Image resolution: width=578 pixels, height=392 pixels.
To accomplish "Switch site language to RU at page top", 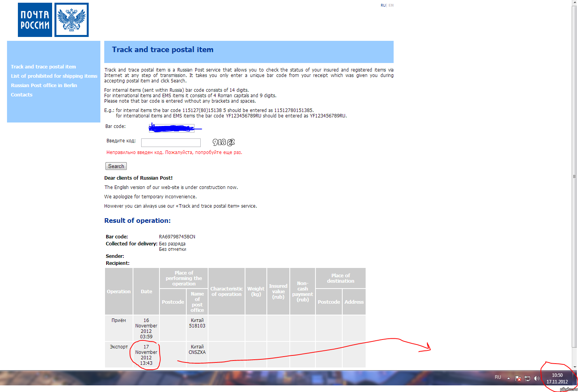I will 383,5.
